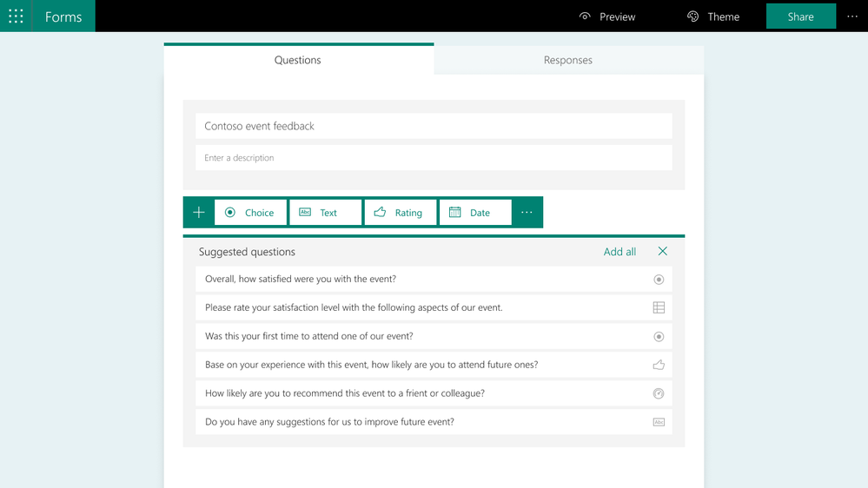Click the plus add-question icon
This screenshot has height=488, width=868.
click(199, 213)
